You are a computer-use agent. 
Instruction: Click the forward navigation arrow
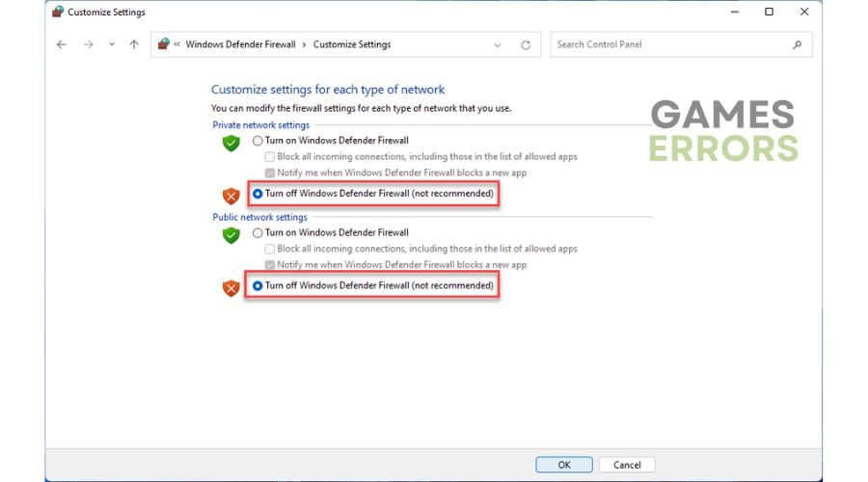[x=89, y=44]
